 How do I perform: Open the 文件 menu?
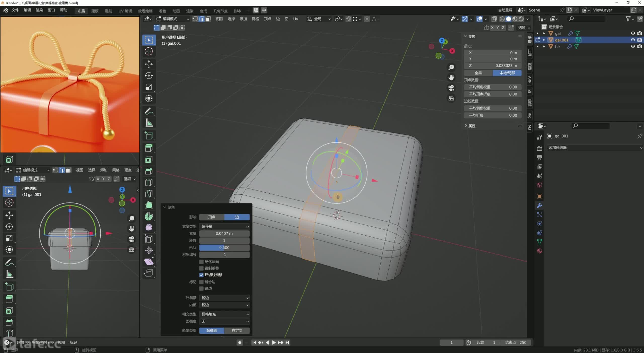click(15, 10)
